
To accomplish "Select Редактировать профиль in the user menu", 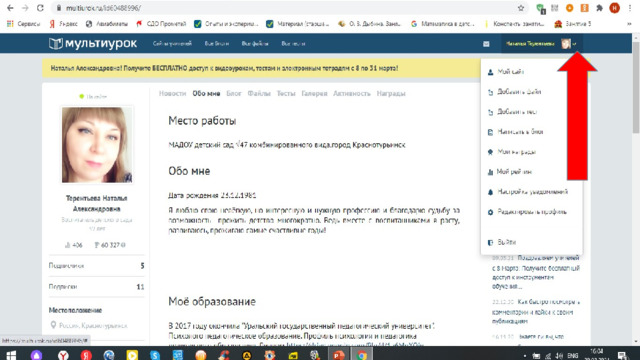I will pyautogui.click(x=531, y=212).
